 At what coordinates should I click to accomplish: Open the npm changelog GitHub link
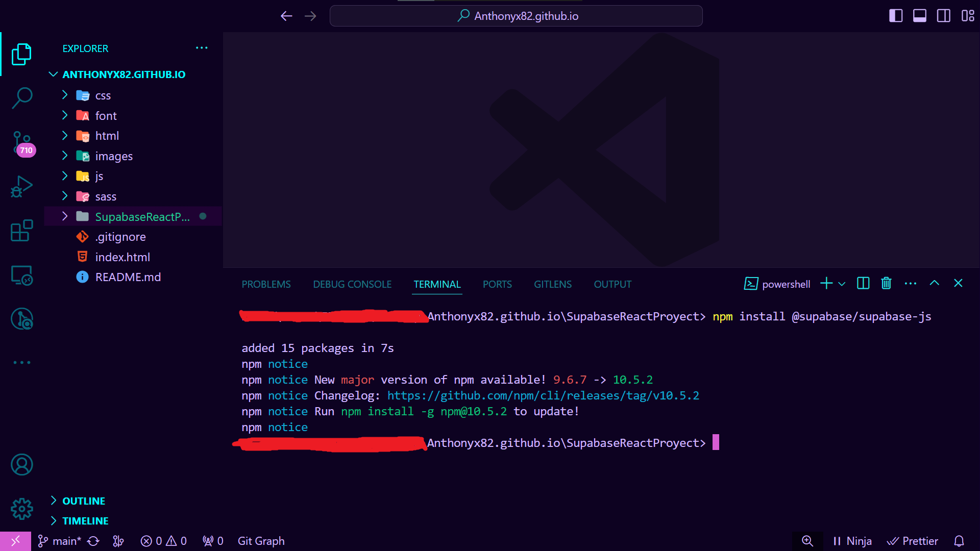543,396
